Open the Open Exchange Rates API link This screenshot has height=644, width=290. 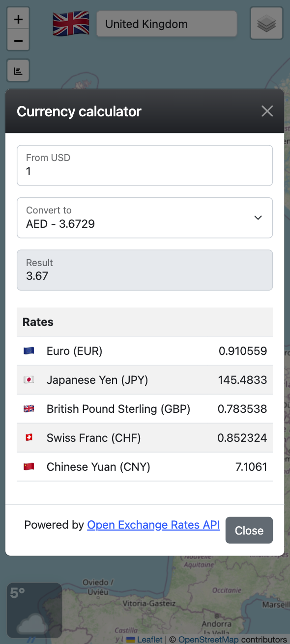coord(153,525)
